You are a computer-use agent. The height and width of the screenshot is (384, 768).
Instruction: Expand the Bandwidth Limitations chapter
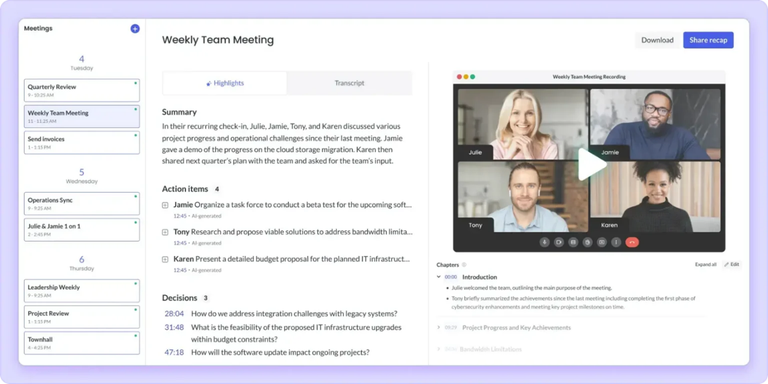tap(438, 349)
